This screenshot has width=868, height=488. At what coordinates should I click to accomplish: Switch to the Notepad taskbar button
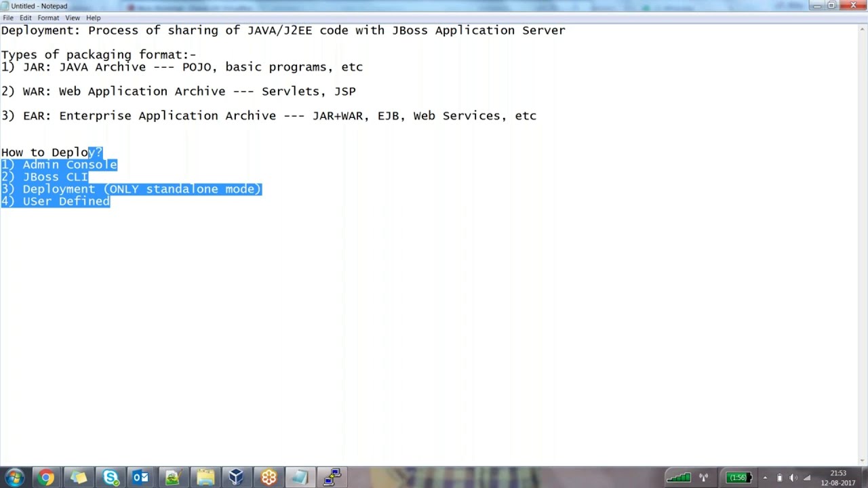click(x=300, y=478)
